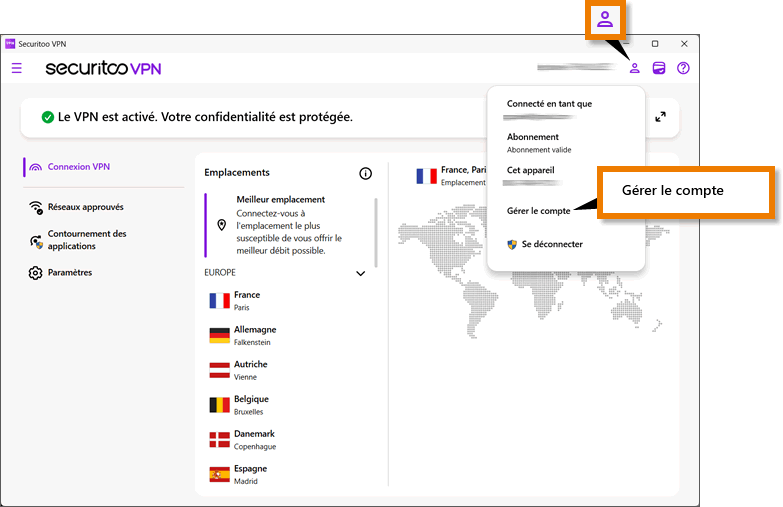
Task: Open the help question mark icon
Action: point(683,68)
